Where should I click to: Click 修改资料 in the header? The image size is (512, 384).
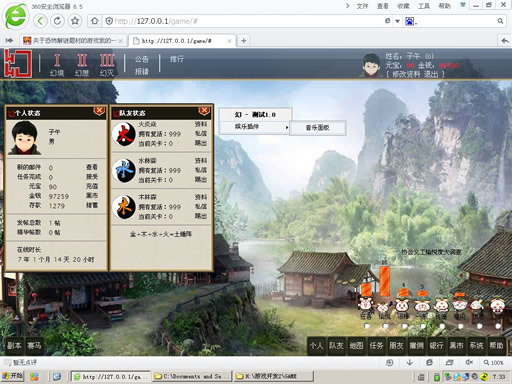[405, 74]
